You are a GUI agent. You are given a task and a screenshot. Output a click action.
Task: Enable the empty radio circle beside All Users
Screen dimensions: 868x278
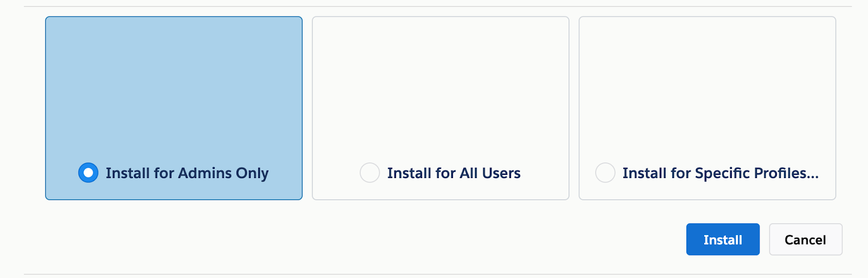pos(369,173)
